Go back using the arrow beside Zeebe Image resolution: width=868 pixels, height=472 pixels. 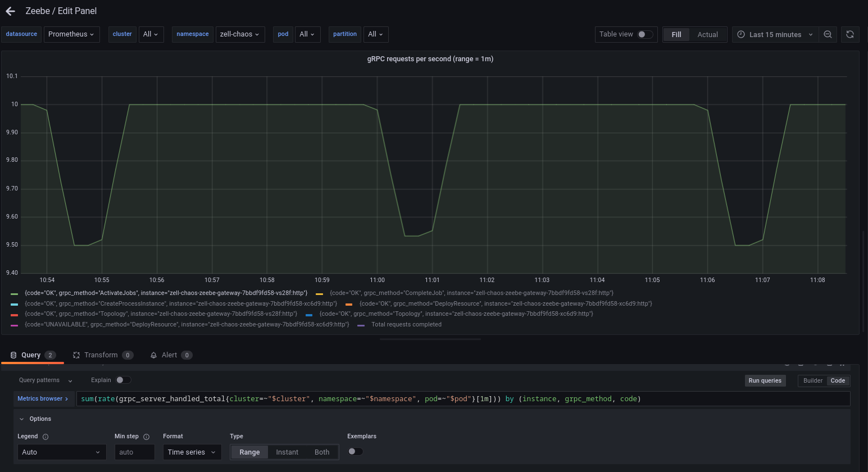point(10,11)
